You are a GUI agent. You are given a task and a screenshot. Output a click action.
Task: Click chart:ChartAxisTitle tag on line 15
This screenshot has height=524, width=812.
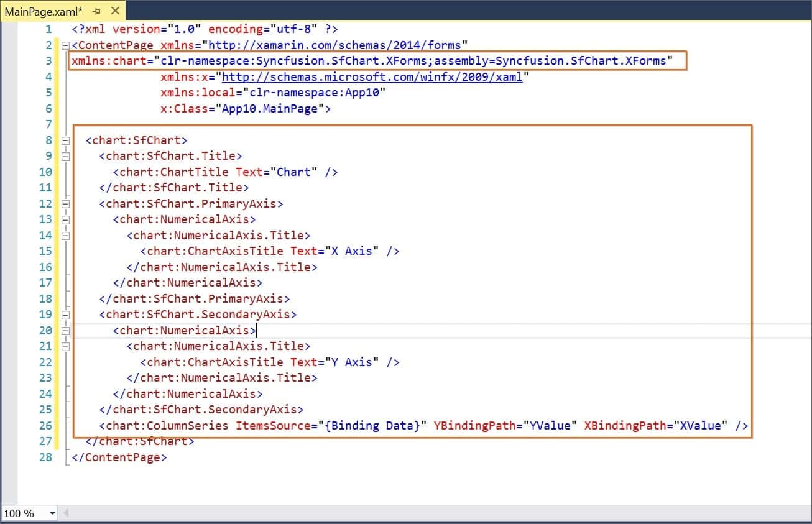215,251
